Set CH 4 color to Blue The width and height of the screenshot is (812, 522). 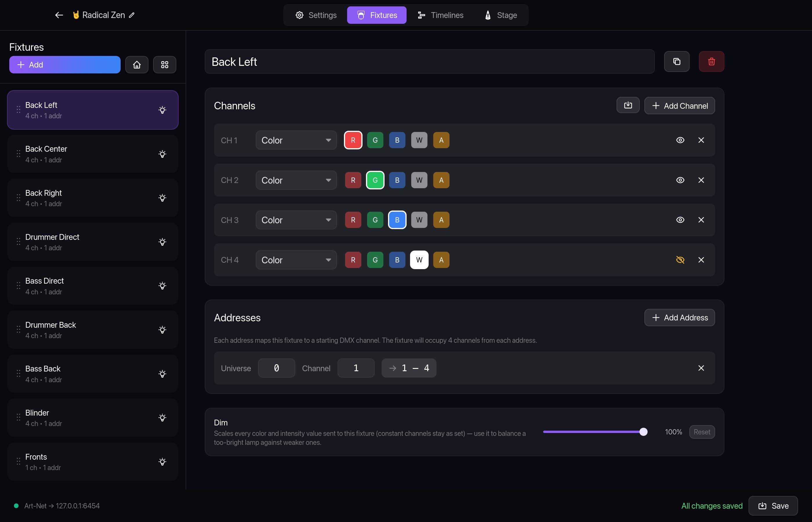(x=397, y=260)
